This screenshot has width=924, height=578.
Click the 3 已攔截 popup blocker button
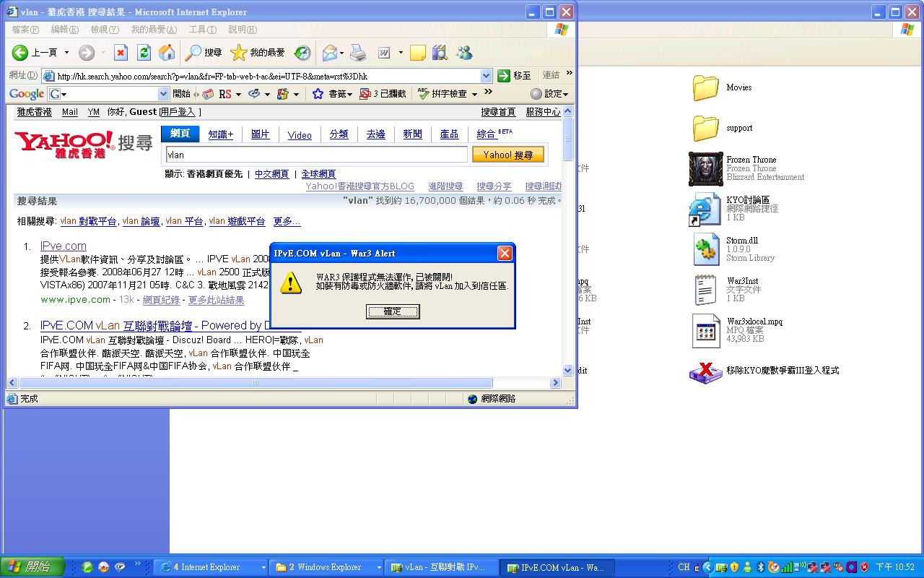point(384,94)
